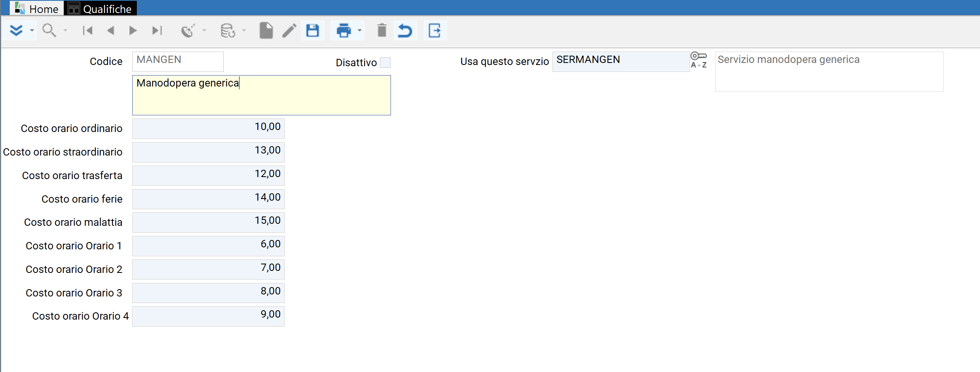Open the print options dropdown arrow
Viewport: 980px width, 372px height.
[360, 30]
